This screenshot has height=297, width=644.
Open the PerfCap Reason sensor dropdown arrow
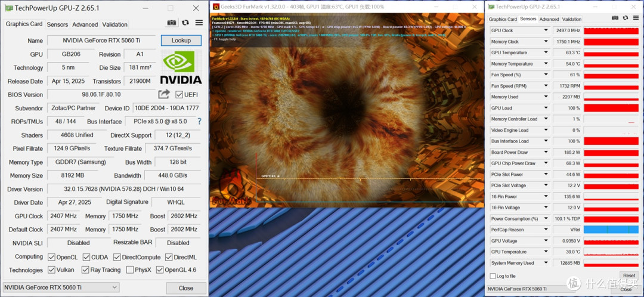click(x=546, y=230)
